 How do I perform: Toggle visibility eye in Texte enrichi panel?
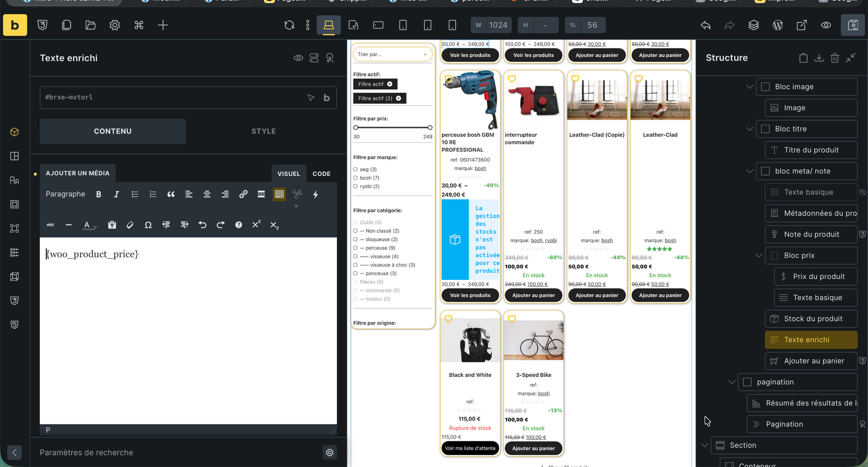point(298,58)
